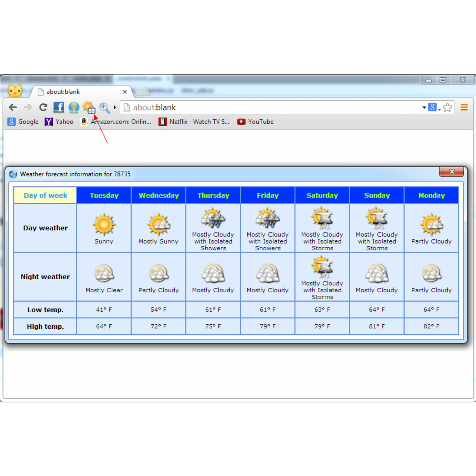Open the orange browser menu button

pos(464,107)
